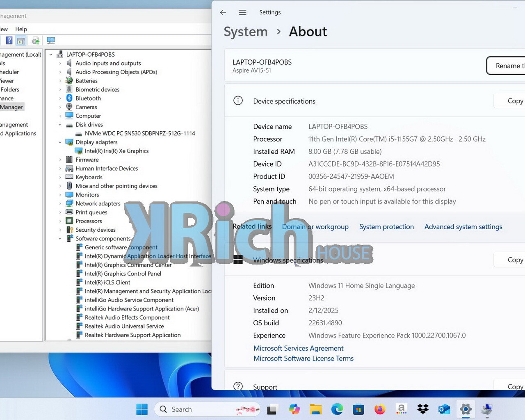Click the Settings back arrow
The width and height of the screenshot is (525, 420).
(223, 12)
